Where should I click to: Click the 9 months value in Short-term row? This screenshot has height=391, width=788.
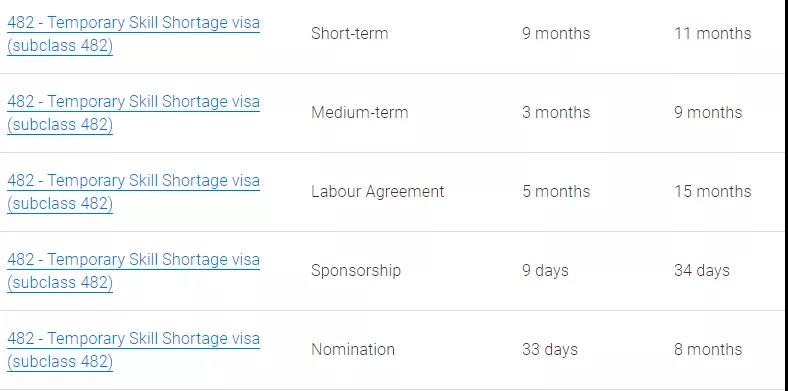tap(556, 34)
